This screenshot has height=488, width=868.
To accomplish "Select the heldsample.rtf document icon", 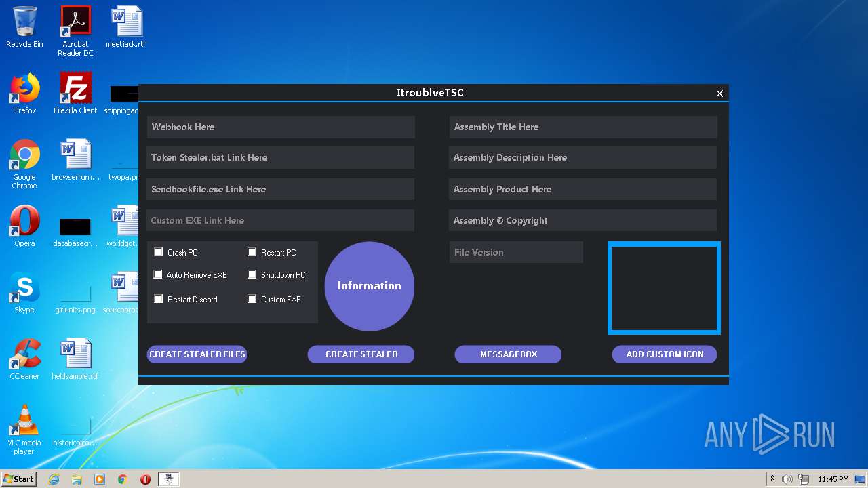I will coord(75,359).
